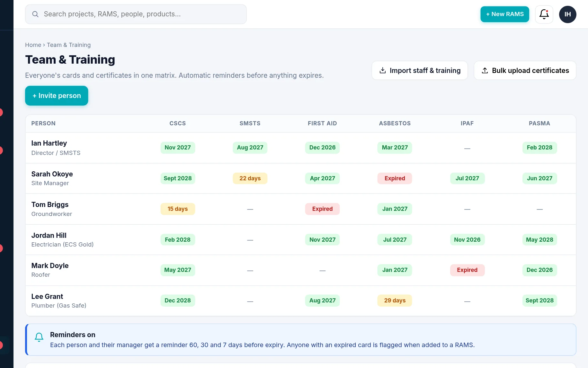The image size is (588, 368).
Task: Click the CSCS column header
Action: [178, 123]
